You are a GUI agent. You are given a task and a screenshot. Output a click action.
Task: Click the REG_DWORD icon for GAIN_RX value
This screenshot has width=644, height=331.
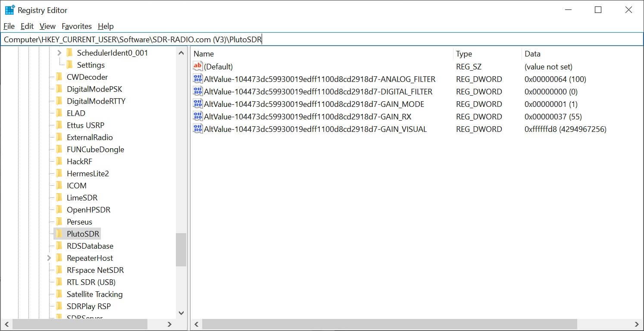pyautogui.click(x=197, y=116)
